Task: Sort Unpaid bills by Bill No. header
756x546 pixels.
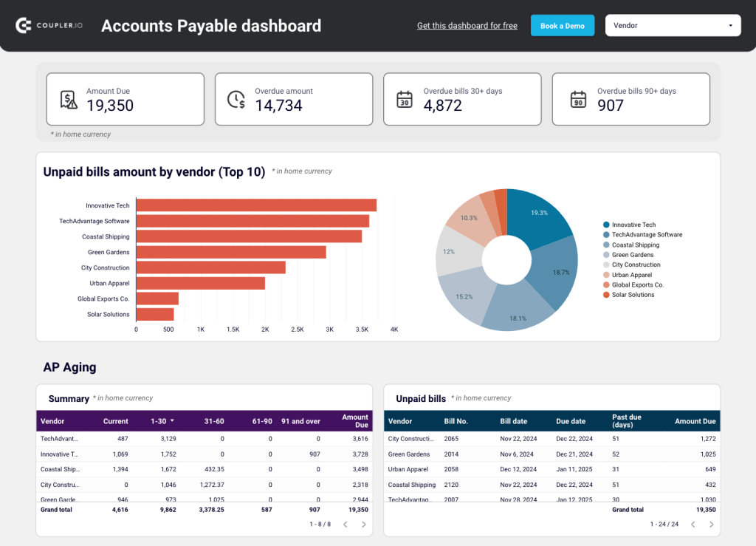Action: pos(456,421)
